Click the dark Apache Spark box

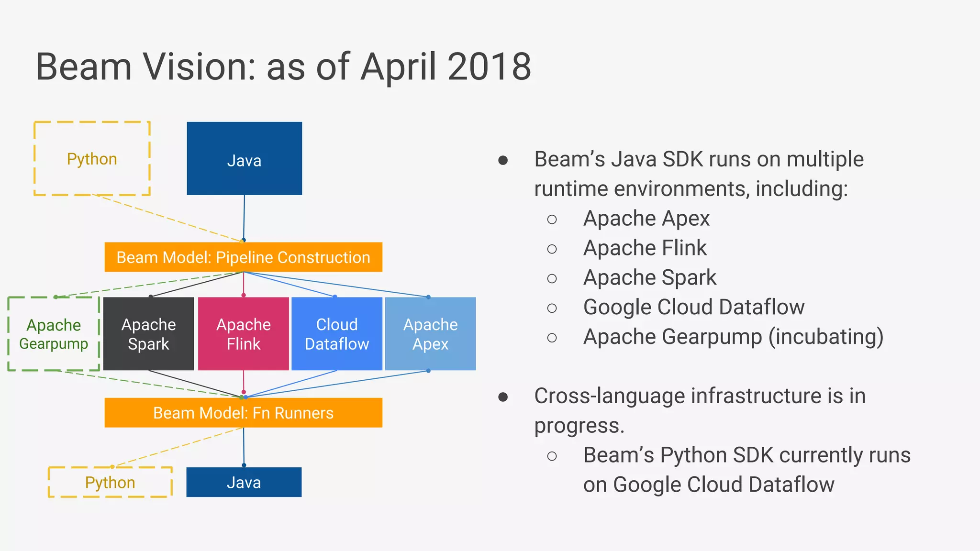coord(148,334)
